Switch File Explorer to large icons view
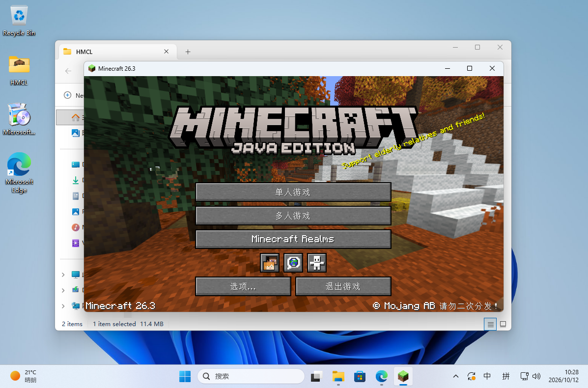588x388 pixels. 503,324
